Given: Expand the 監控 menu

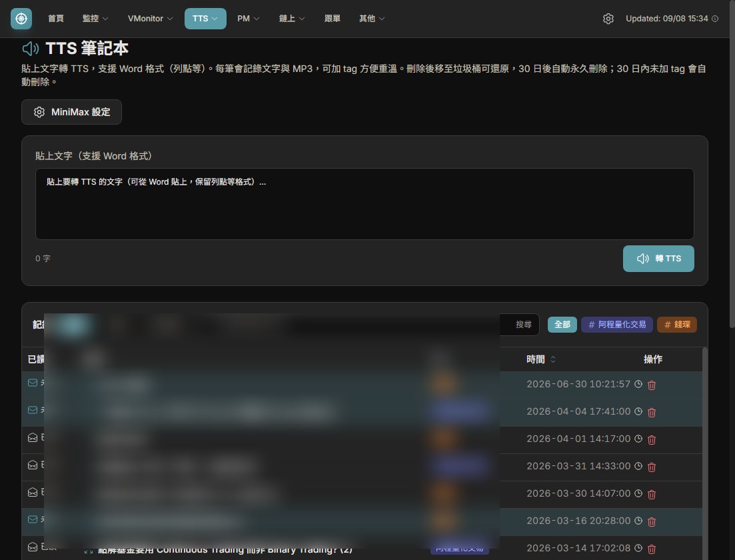Looking at the screenshot, I should [95, 19].
